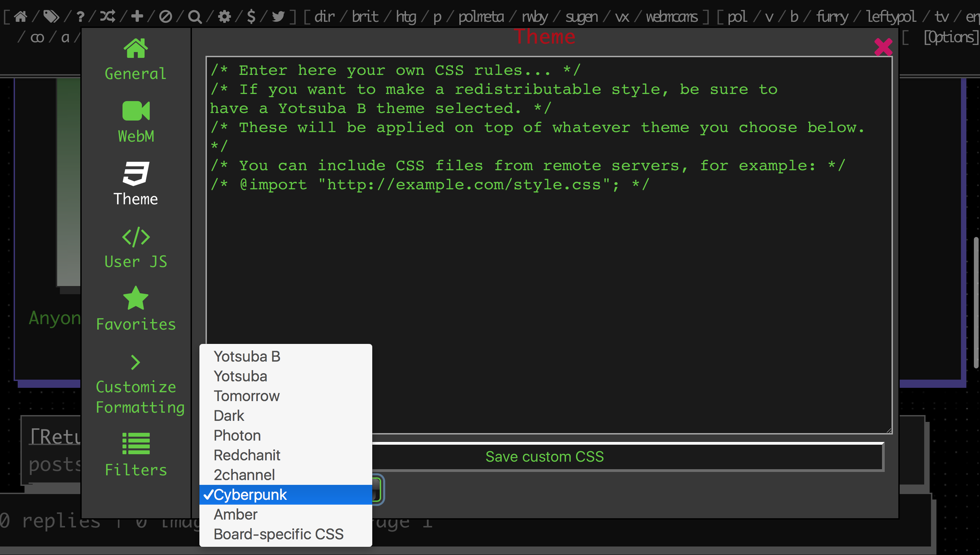The height and width of the screenshot is (555, 980).
Task: Open the webmcams board link
Action: coord(672,16)
